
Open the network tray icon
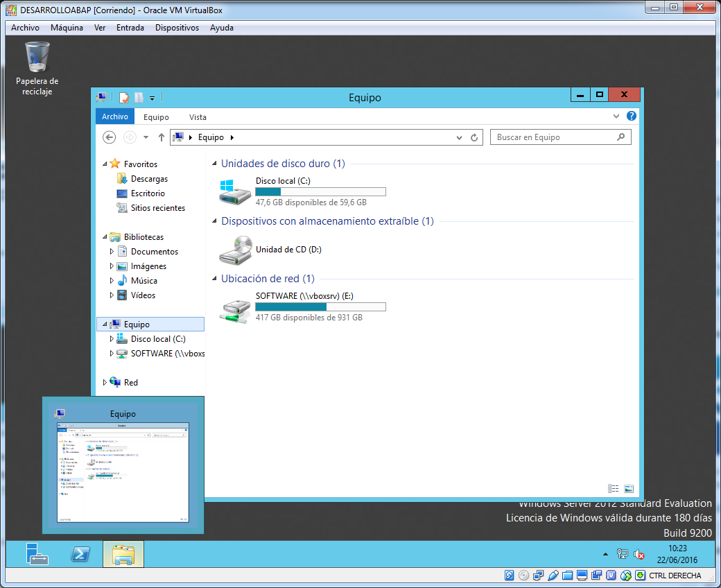(622, 554)
